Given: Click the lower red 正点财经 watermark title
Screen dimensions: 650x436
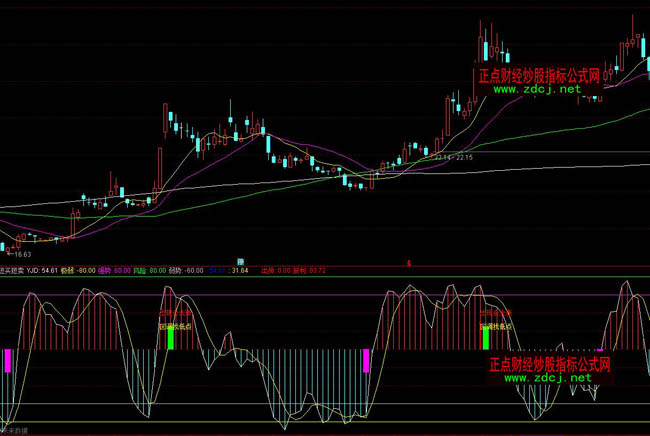Looking at the screenshot, I should coord(550,365).
